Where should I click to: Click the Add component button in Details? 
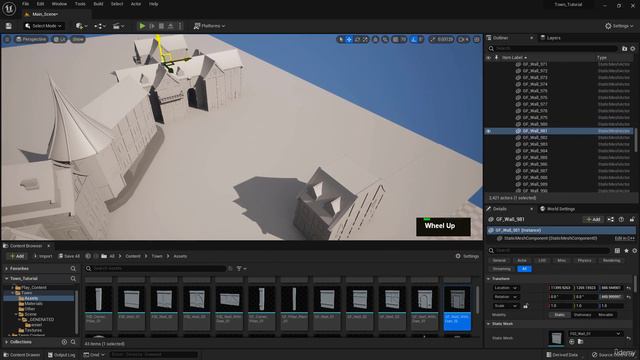(x=593, y=220)
